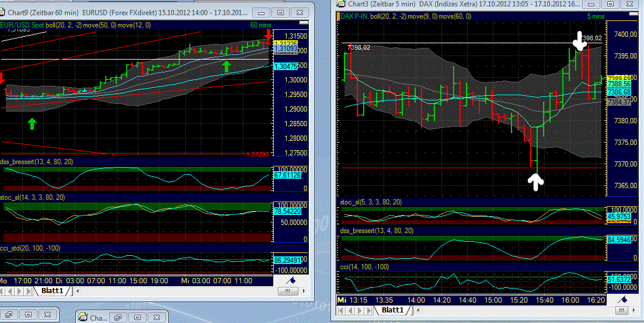Viewport: 644px width, 323px height.
Task: Click Chart3 horizontal scrollbar left arrow
Action: pos(417,310)
